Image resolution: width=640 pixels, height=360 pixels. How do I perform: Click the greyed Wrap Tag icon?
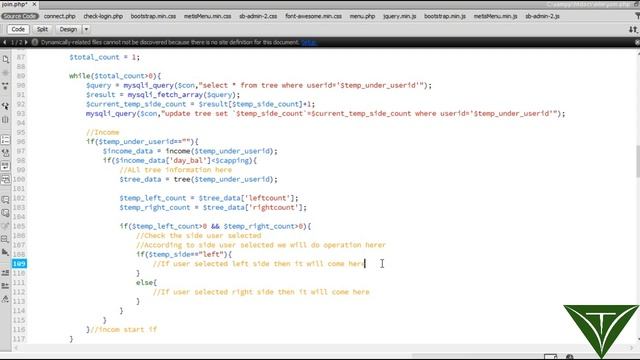point(5,226)
